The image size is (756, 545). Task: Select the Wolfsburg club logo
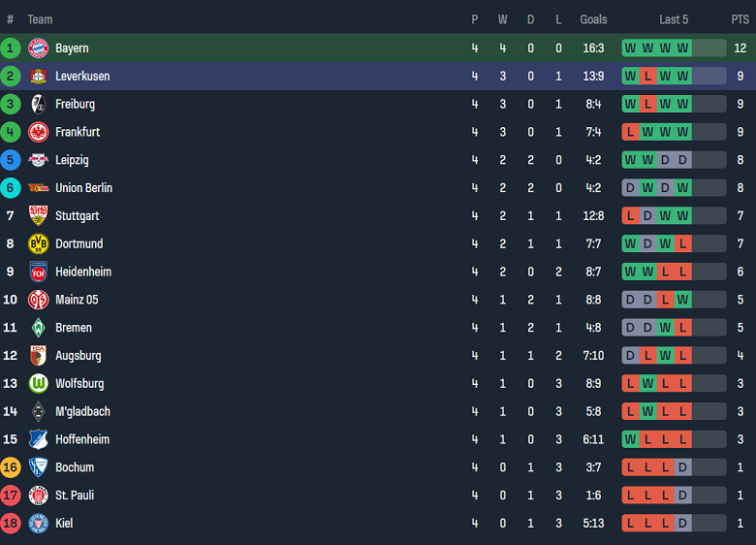coord(39,383)
